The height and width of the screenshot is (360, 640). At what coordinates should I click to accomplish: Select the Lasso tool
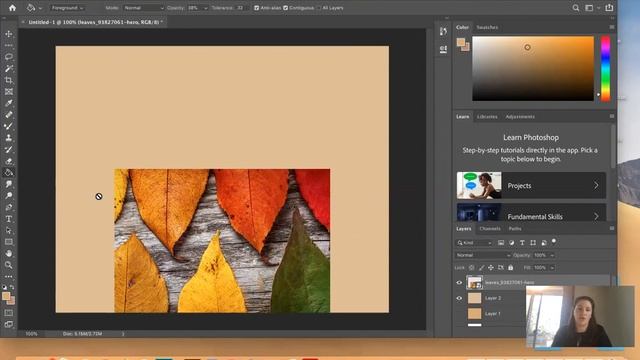(9, 57)
